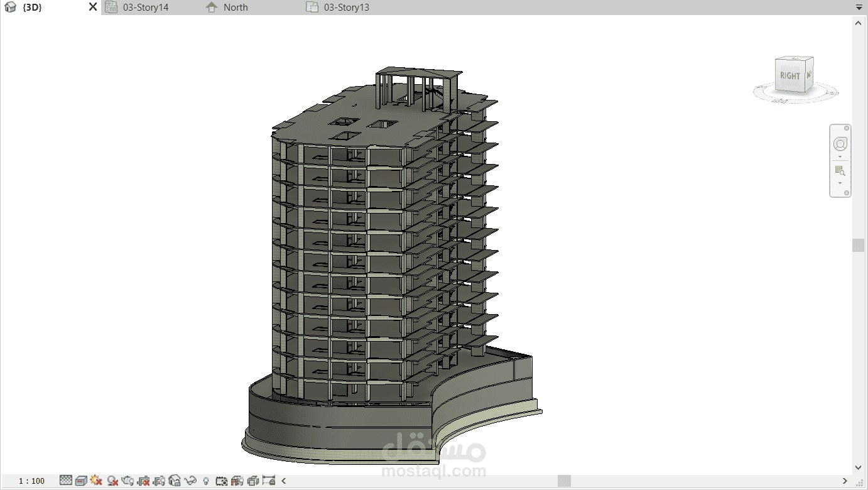Open the views dropdown arrow above scrollbar
The image size is (868, 490).
tap(858, 7)
